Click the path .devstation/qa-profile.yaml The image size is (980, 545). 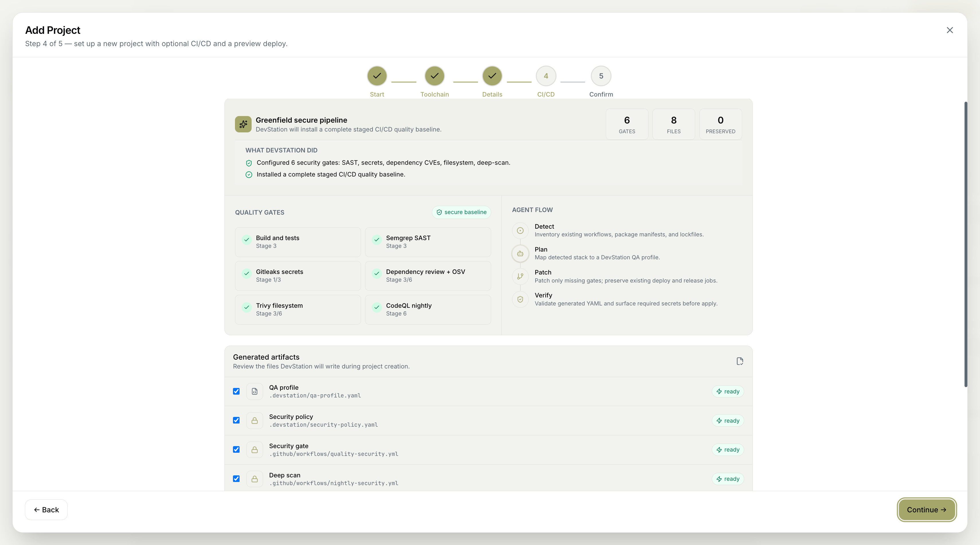pos(315,395)
